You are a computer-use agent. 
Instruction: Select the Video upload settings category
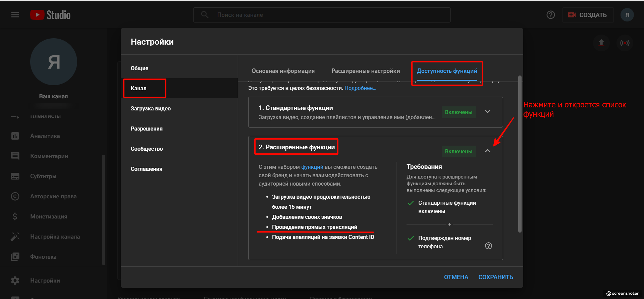pyautogui.click(x=151, y=108)
